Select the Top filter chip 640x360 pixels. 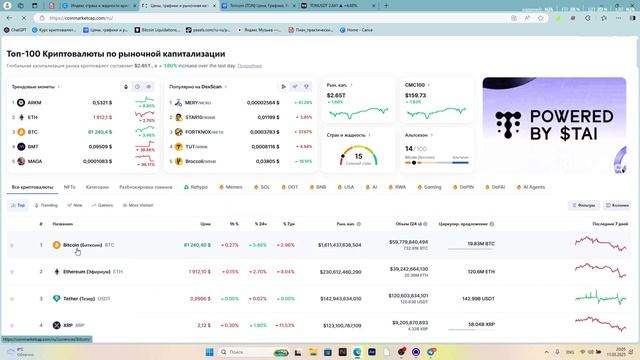click(x=18, y=205)
